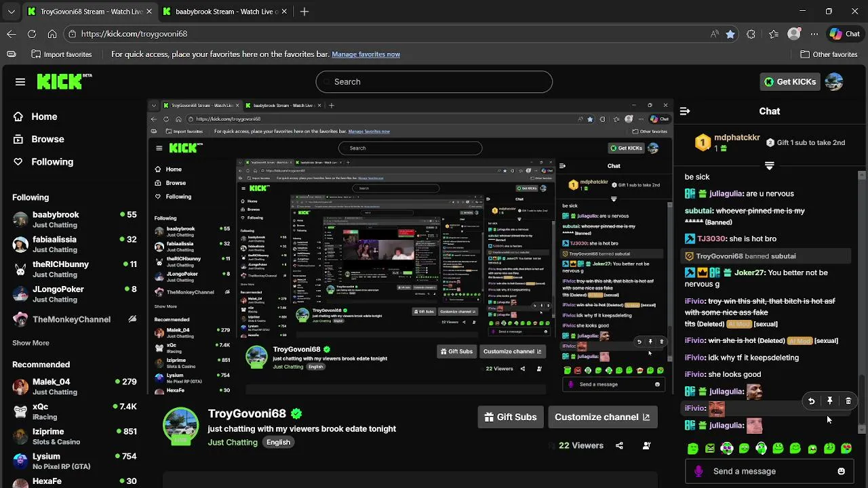
Task: Open the tab list chevron dropdown
Action: (x=11, y=12)
